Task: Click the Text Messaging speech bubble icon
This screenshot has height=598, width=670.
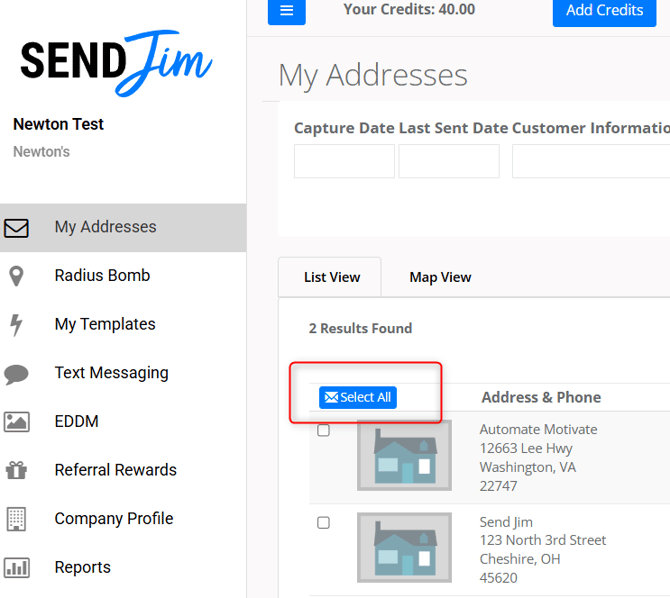Action: (16, 374)
